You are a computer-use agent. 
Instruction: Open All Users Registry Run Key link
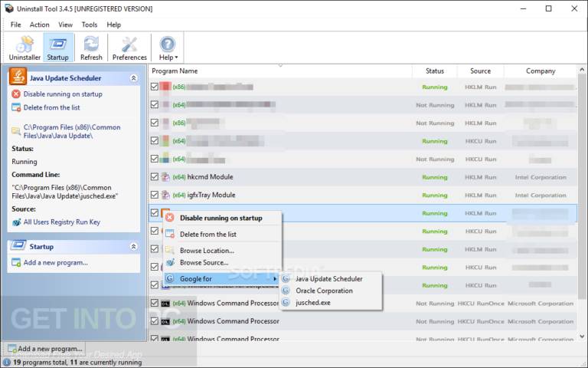62,222
